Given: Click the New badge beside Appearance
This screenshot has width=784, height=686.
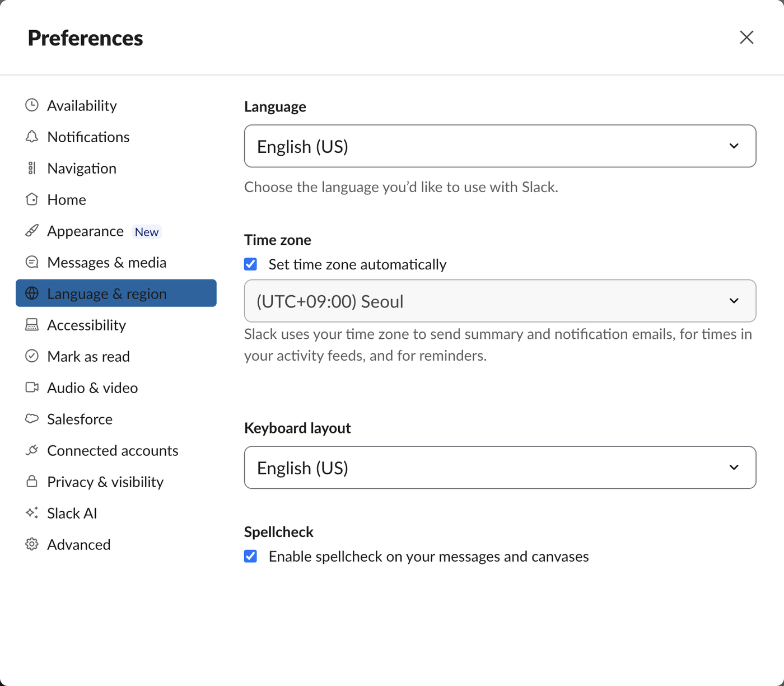Looking at the screenshot, I should tap(147, 232).
